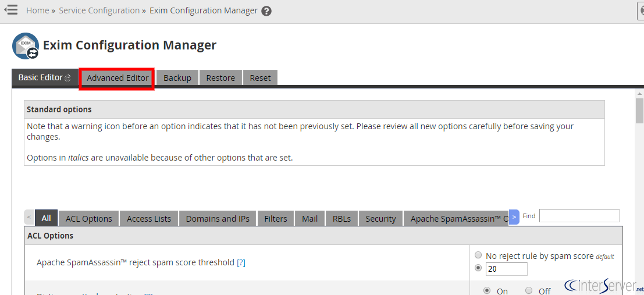Select the Off radio button
Viewport: 644px width, 295px height.
[x=529, y=290]
